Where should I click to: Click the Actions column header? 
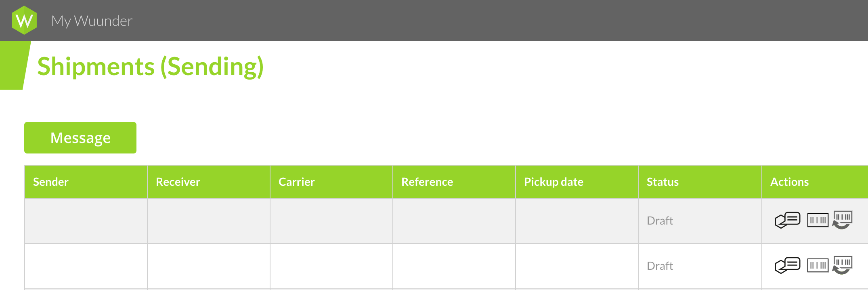(x=789, y=182)
